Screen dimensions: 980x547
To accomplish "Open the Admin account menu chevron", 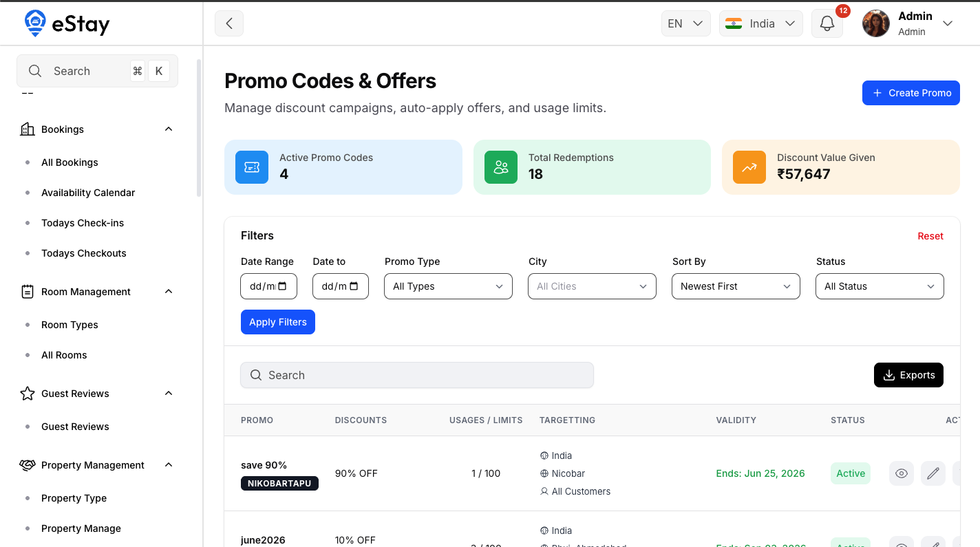I will tap(948, 23).
